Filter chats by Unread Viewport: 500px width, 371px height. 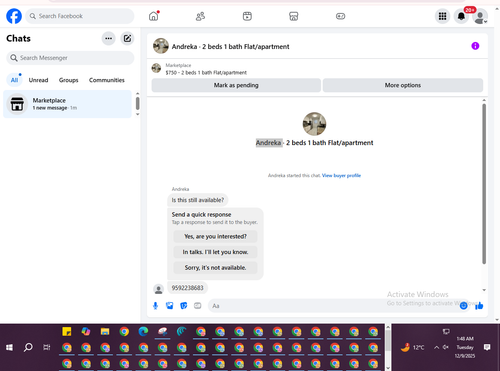[x=38, y=80]
